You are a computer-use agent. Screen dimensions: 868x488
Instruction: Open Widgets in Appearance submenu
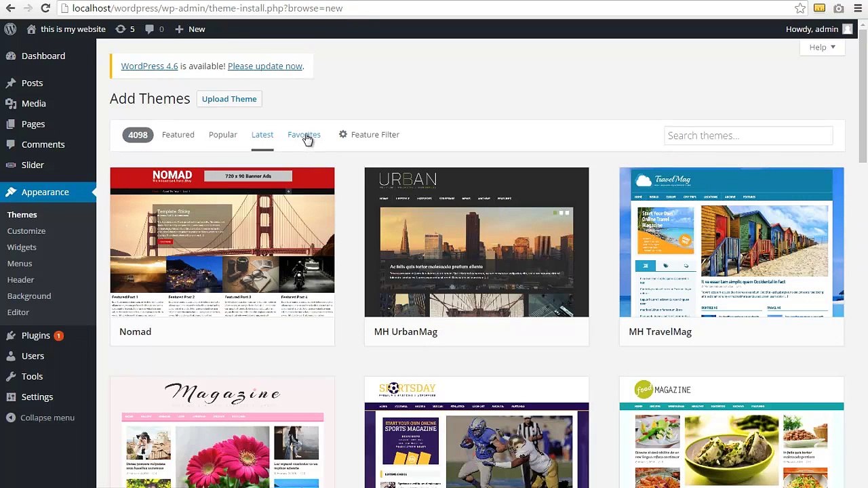point(22,247)
